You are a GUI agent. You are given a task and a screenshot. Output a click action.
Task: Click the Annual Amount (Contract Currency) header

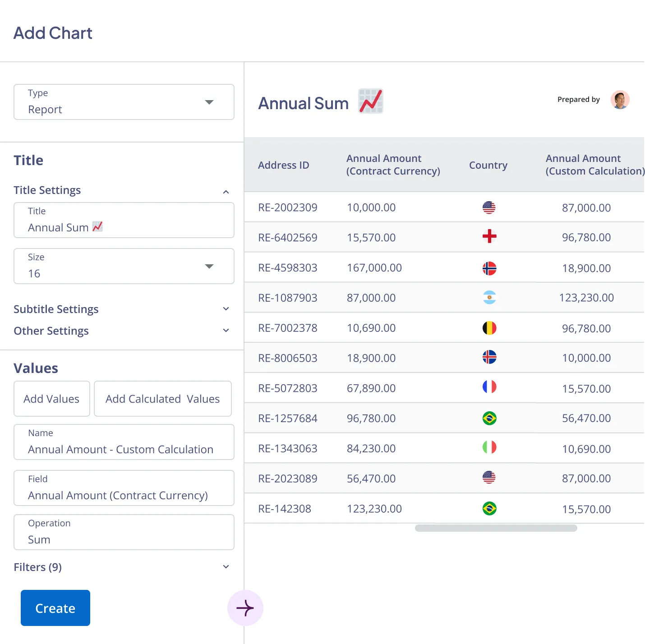(x=393, y=165)
